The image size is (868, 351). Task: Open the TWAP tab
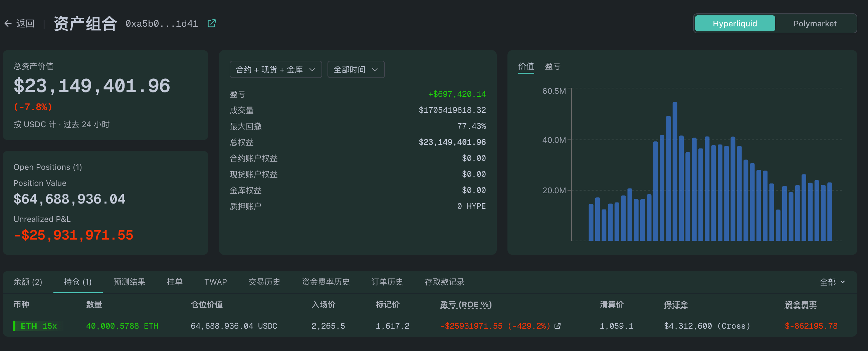(x=215, y=282)
